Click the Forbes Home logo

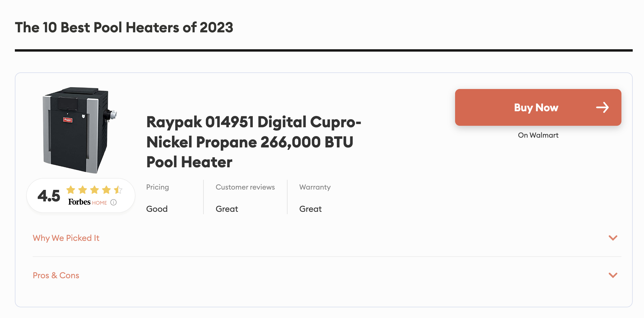[x=87, y=202]
